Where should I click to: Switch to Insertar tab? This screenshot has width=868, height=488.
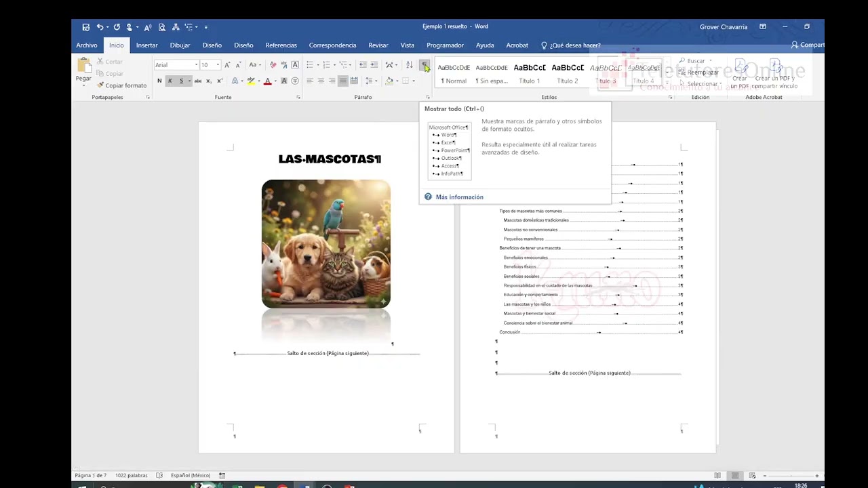click(147, 45)
